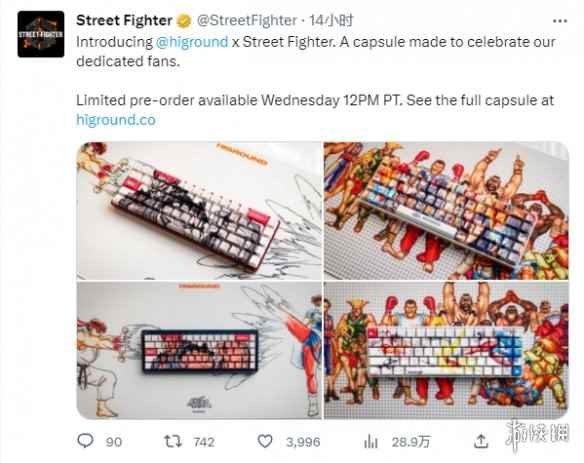Click the Street Fighter display name

(x=124, y=20)
